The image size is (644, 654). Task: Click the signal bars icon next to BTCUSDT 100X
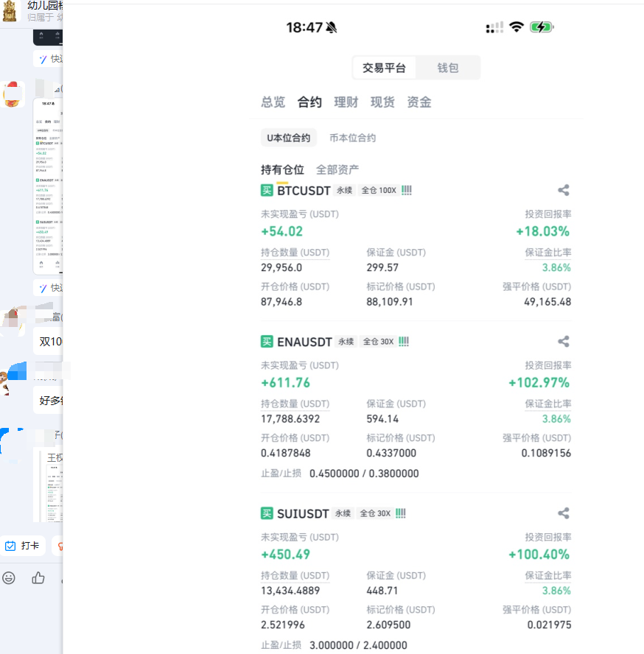(407, 190)
